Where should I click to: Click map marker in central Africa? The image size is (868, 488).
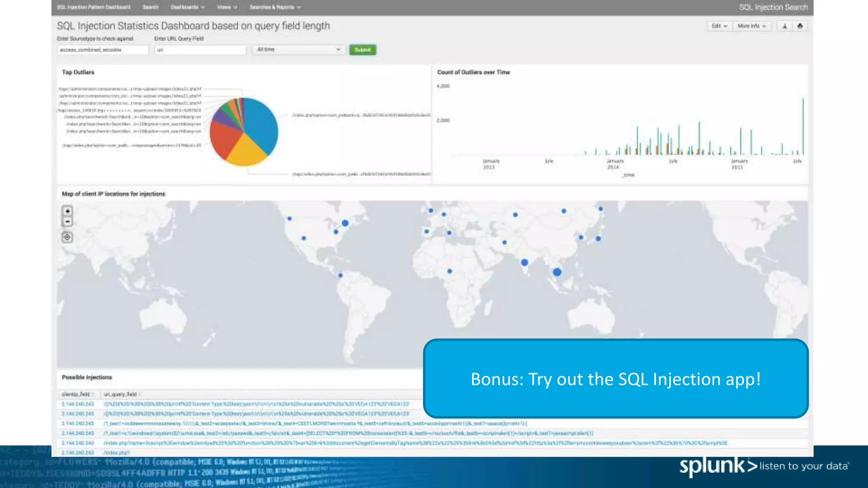point(450,271)
